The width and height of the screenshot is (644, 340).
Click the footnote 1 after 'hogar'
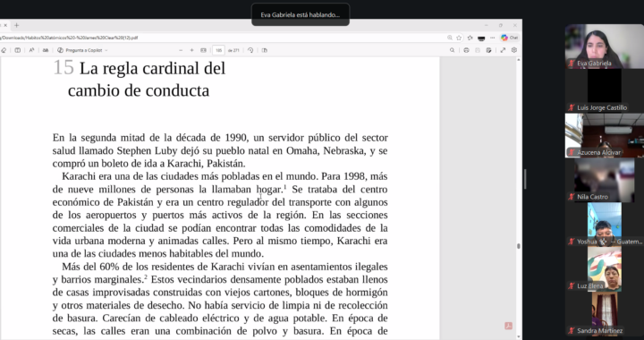click(x=285, y=187)
